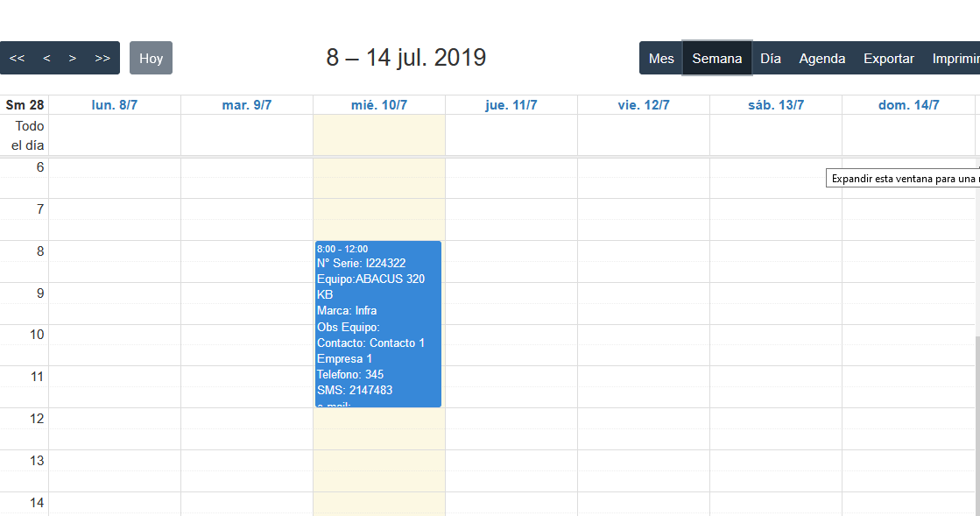The width and height of the screenshot is (980, 516).
Task: Go to previous week using "<" arrow
Action: pyautogui.click(x=46, y=58)
